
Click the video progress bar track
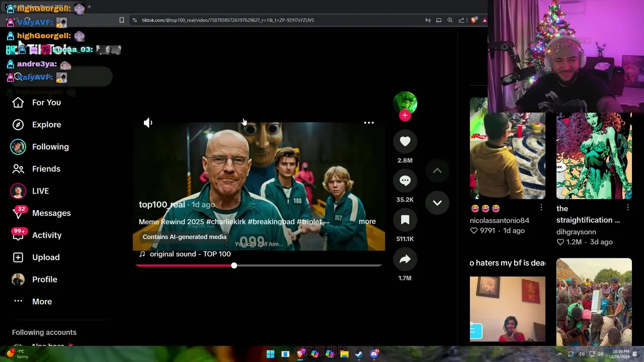click(259, 265)
